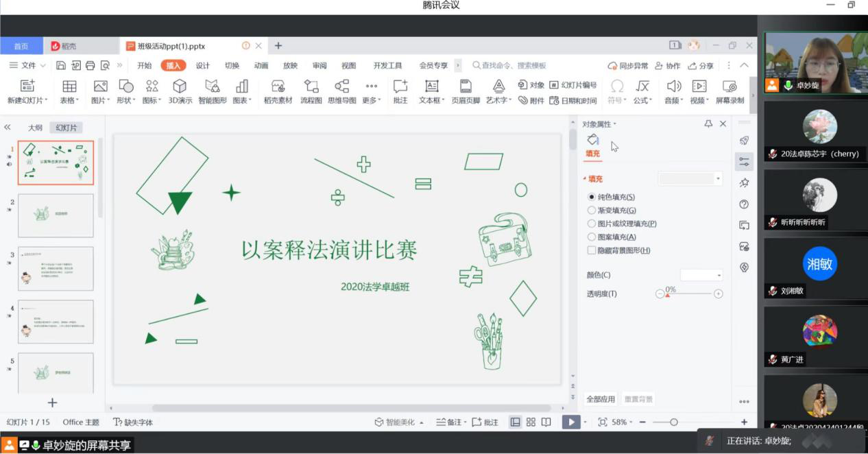Click the 智能图形 smart graphics icon
The width and height of the screenshot is (868, 454).
(213, 86)
